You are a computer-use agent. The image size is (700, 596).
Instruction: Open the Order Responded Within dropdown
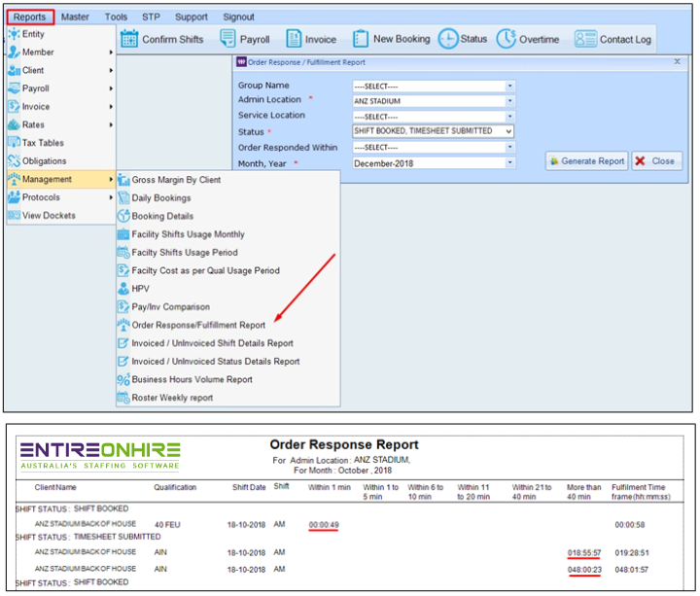509,147
